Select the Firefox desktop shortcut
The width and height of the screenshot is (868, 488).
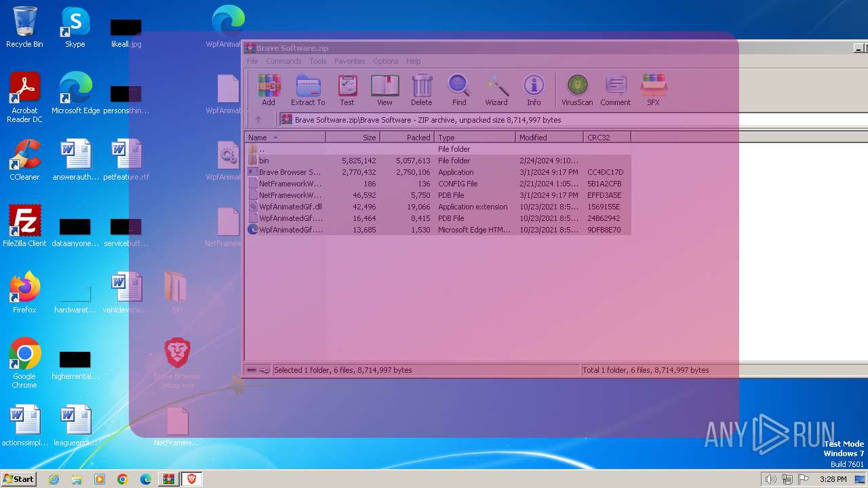pos(24,293)
